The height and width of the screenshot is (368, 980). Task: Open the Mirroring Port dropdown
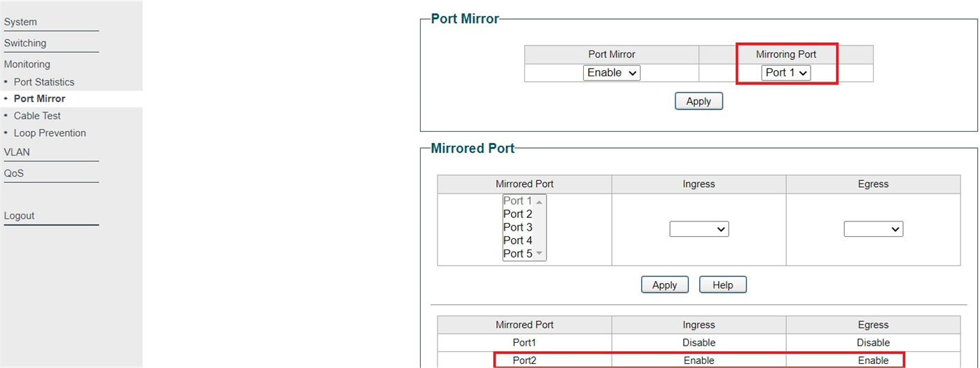click(785, 73)
